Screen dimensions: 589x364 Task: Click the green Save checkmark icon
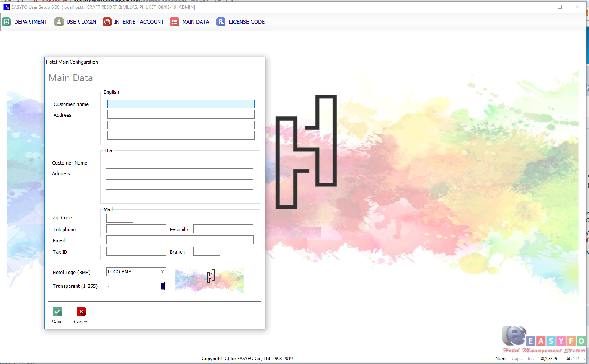pyautogui.click(x=57, y=312)
